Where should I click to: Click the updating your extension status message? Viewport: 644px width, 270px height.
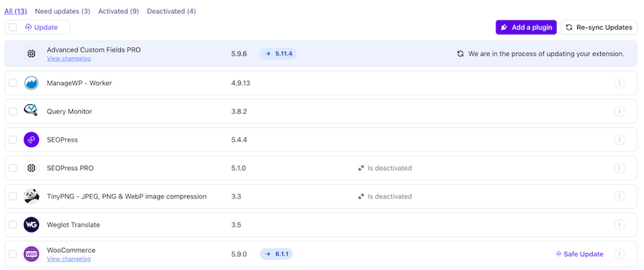[547, 54]
